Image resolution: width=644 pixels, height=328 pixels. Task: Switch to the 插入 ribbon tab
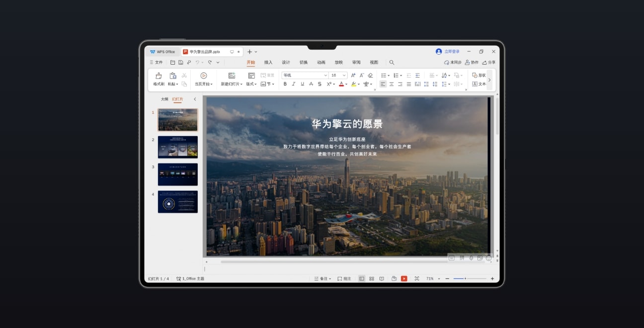(x=268, y=62)
